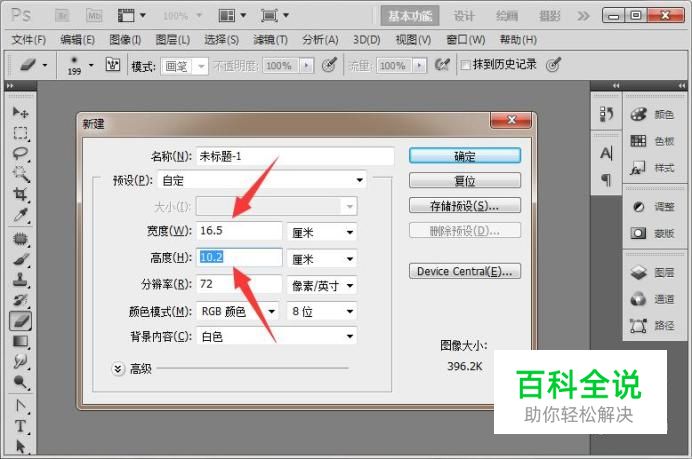Select the Path Selection tool
Viewport: 692px width, 459px height.
pos(20,446)
